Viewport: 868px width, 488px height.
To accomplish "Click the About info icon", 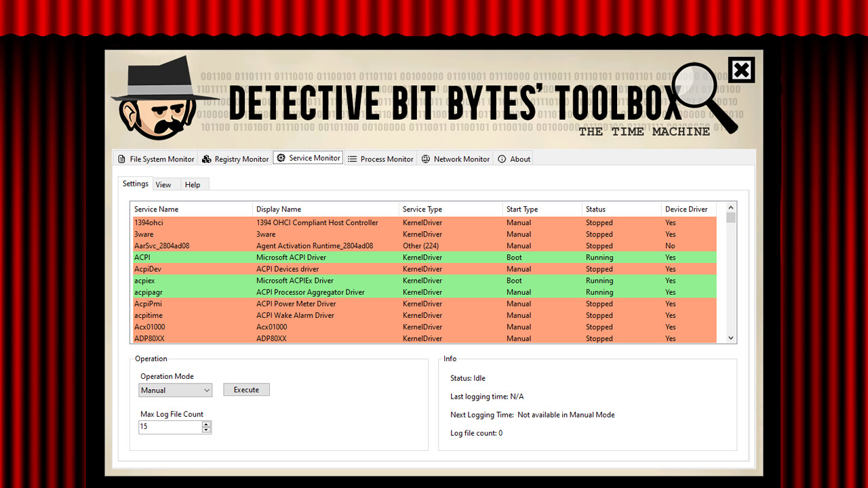I will point(501,159).
